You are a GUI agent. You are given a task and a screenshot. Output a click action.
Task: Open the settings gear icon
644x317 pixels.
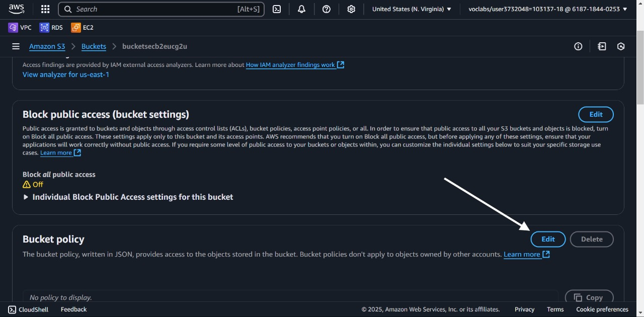[x=351, y=9]
